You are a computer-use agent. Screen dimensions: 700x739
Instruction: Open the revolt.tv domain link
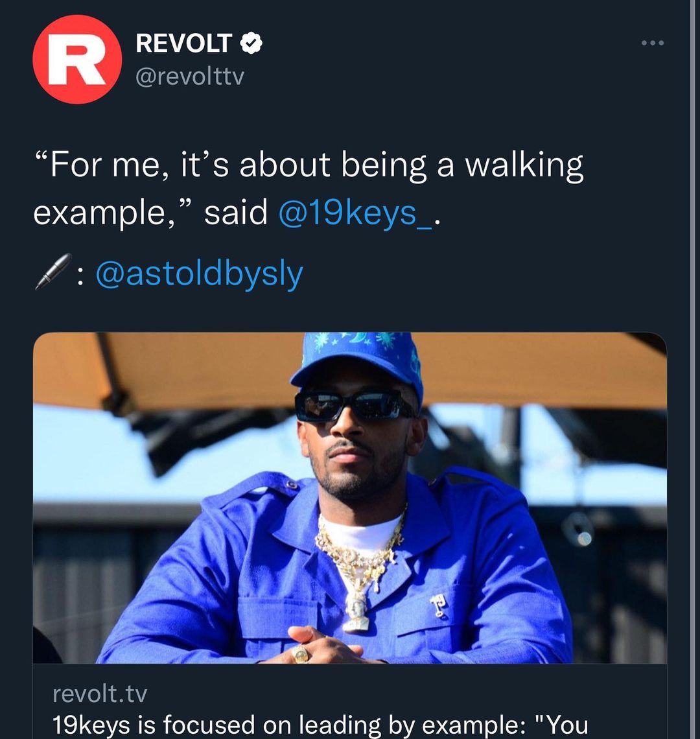[100, 694]
